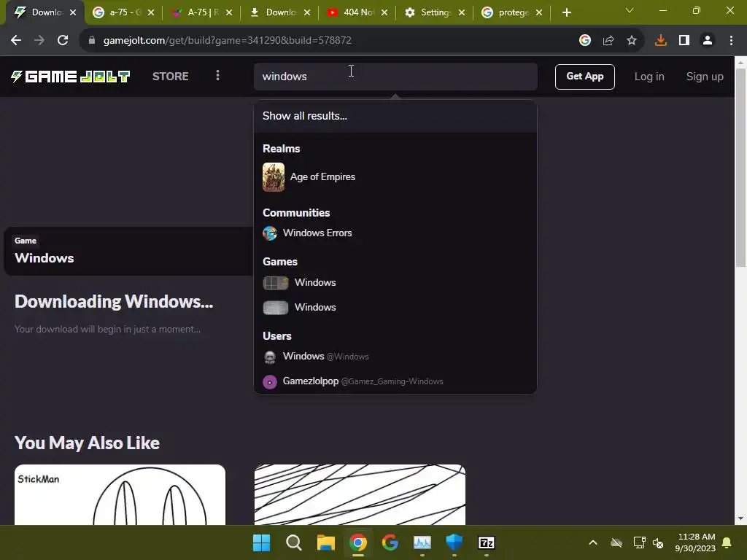Click the Game Jolt logo

71,77
